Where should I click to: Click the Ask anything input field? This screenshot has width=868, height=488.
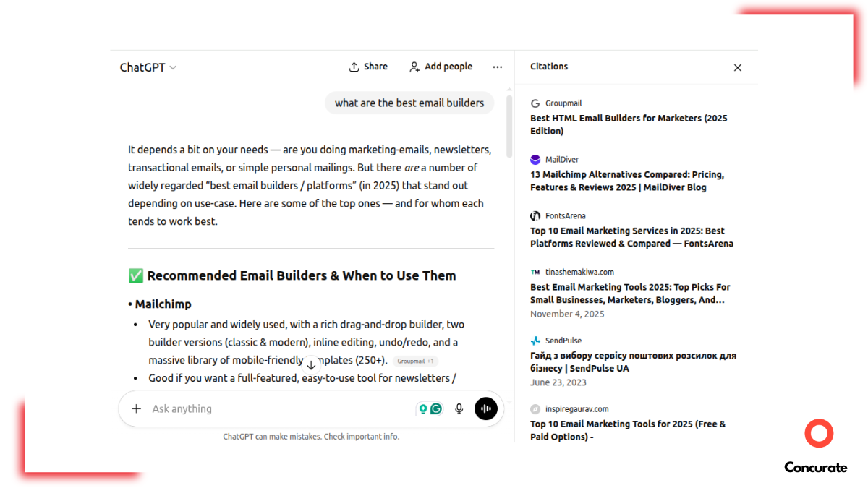(x=217, y=408)
